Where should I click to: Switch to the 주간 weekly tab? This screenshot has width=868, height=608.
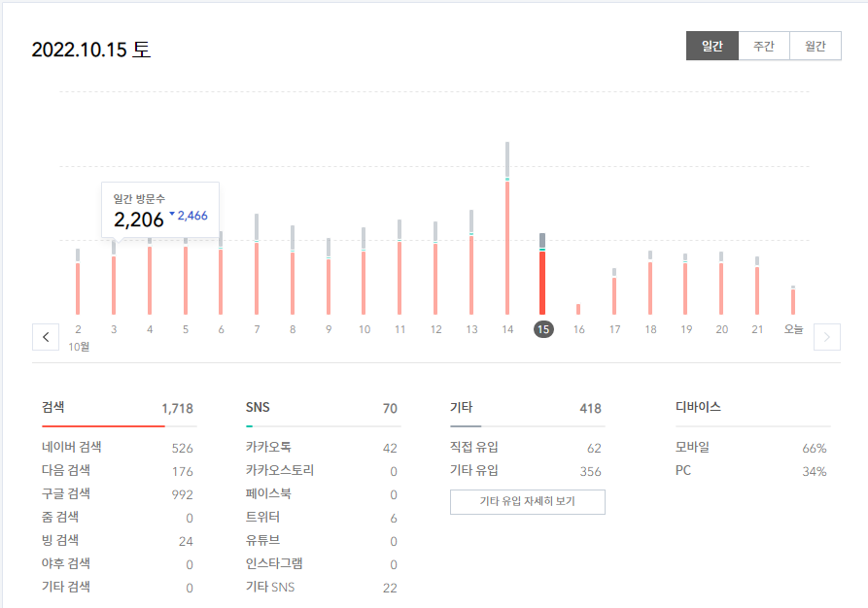[x=764, y=46]
